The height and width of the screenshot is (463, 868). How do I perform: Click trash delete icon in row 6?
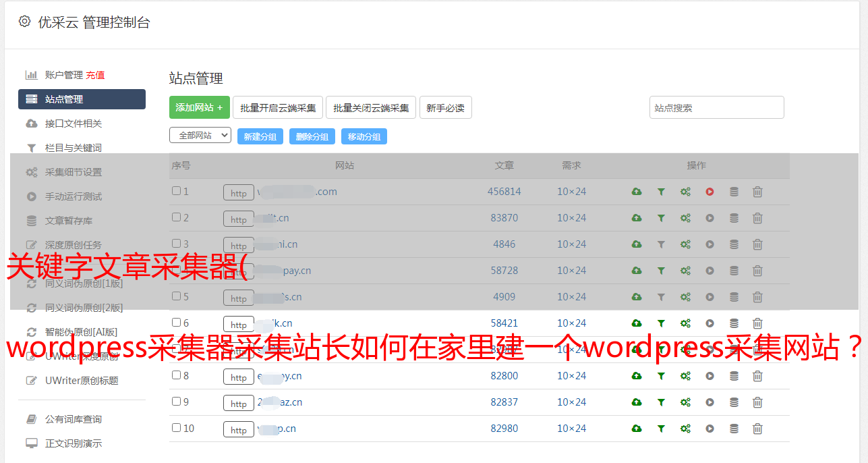click(x=757, y=323)
